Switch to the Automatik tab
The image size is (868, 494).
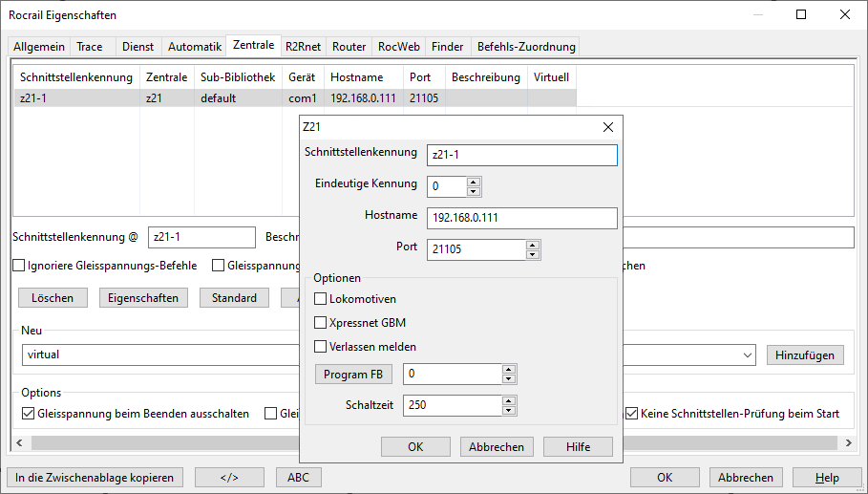(194, 46)
